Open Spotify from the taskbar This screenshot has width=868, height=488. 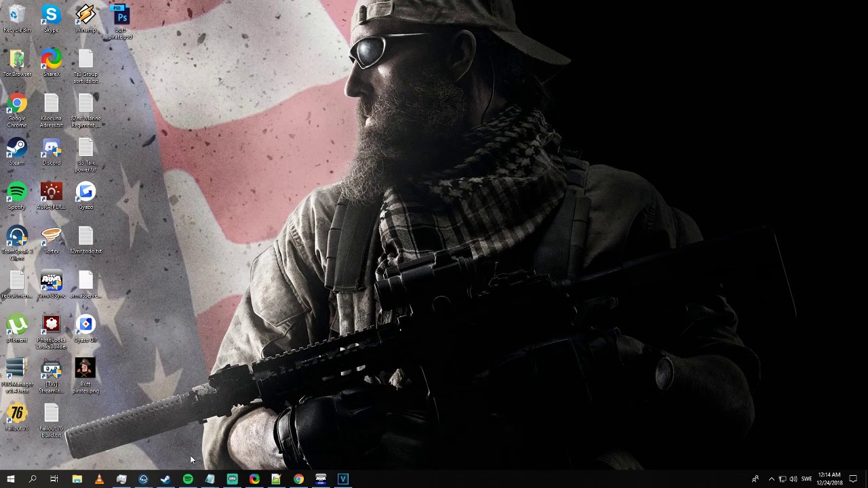188,479
